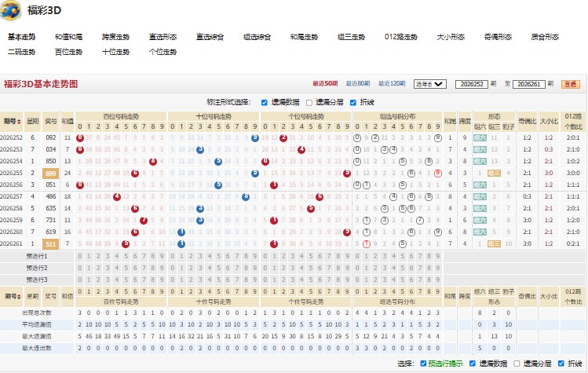This screenshot has height=373, width=588.
Task: Go to 百位走势 chart
Action: click(68, 52)
